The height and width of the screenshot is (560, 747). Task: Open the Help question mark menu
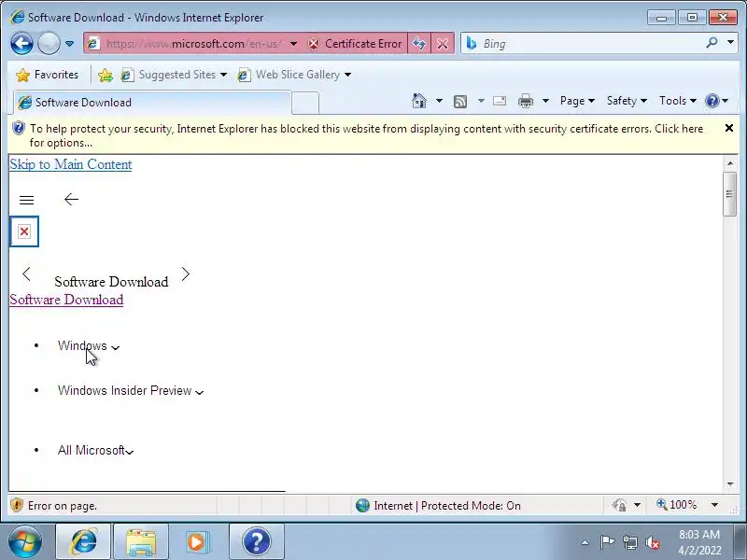coord(716,101)
